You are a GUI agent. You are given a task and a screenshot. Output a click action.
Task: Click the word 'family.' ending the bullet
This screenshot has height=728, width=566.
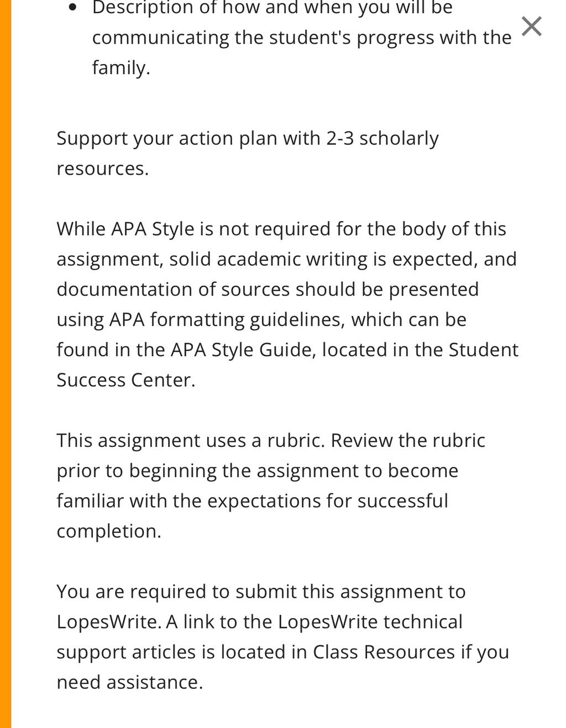pos(121,67)
